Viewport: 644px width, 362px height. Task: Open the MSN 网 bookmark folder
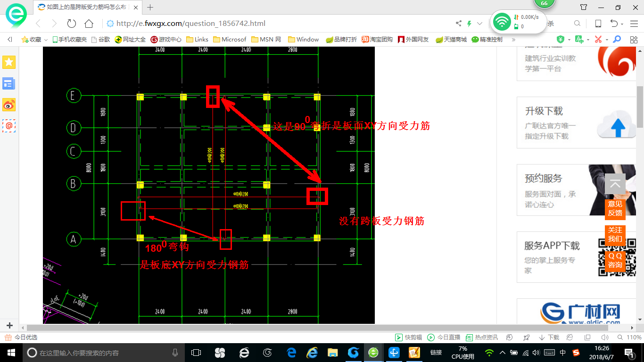(x=267, y=40)
